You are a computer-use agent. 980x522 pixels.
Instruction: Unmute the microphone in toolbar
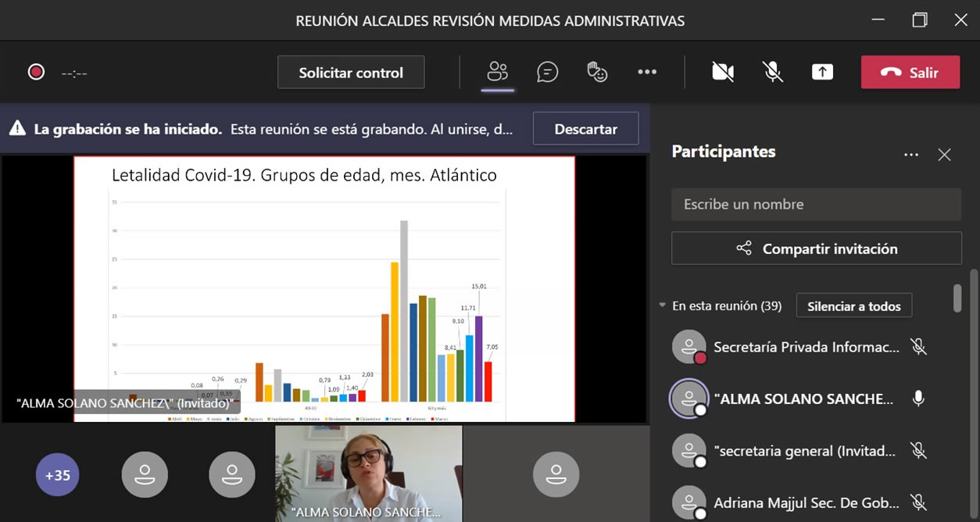tap(773, 72)
